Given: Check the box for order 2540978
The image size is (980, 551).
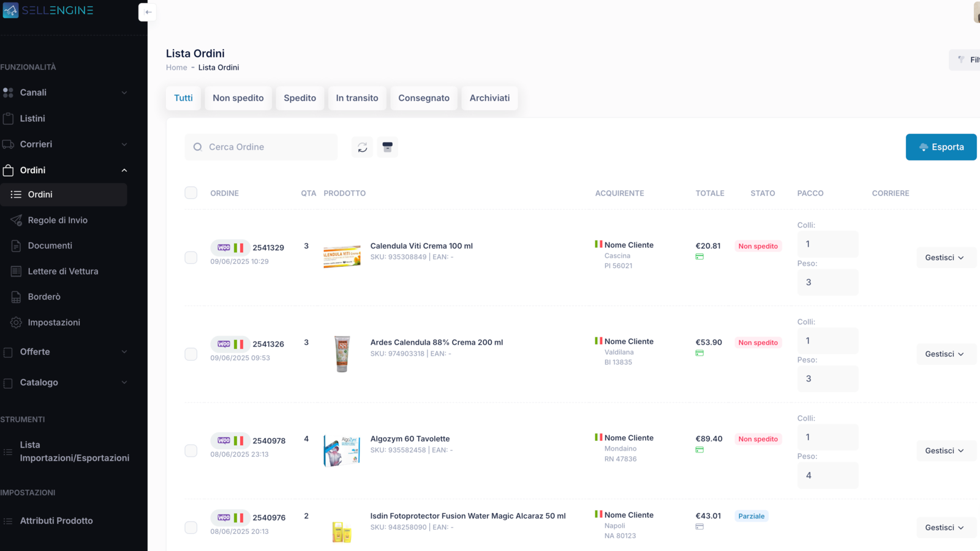Looking at the screenshot, I should pyautogui.click(x=191, y=451).
